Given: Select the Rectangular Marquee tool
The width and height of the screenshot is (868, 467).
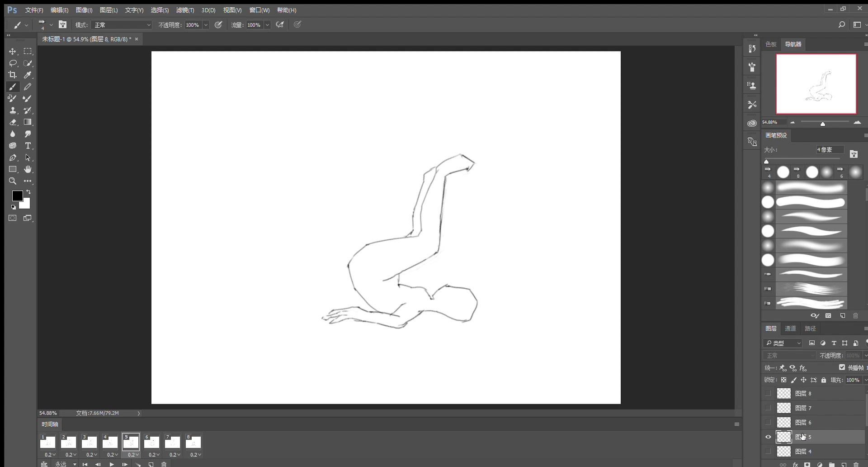Looking at the screenshot, I should [x=28, y=52].
